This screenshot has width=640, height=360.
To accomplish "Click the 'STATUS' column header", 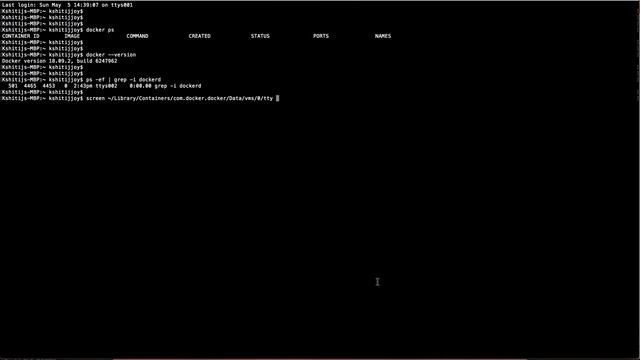I will pyautogui.click(x=260, y=36).
